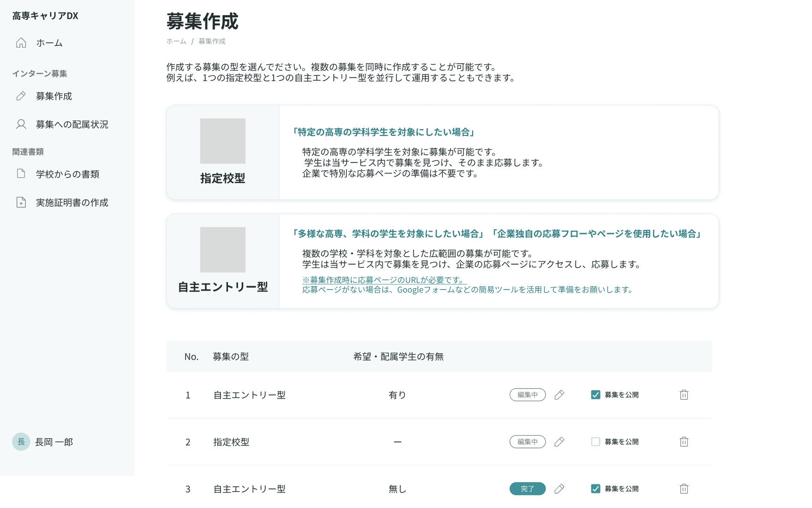Screen dimensions: 812x508
Task: Click the pencil icon beside 募集作成 in sidebar
Action: pyautogui.click(x=21, y=96)
